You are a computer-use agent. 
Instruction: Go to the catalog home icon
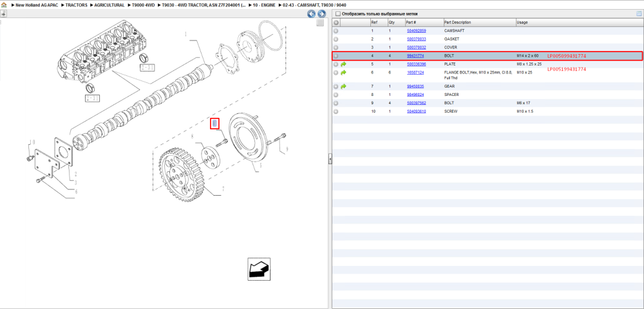point(4,5)
